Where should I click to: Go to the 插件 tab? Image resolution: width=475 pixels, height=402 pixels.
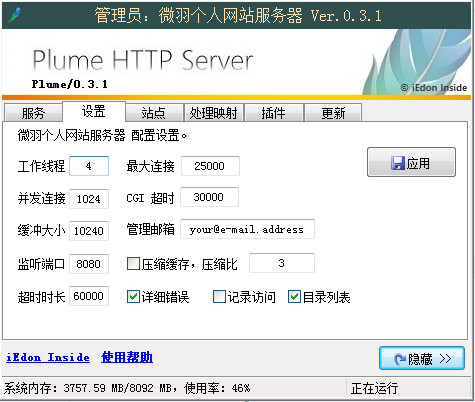tap(273, 113)
